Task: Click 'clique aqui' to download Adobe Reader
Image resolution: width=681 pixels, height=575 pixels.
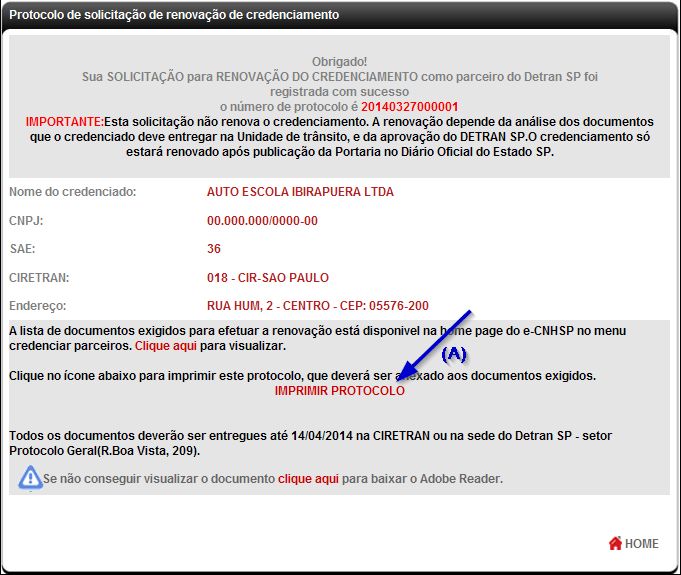Action: (308, 479)
